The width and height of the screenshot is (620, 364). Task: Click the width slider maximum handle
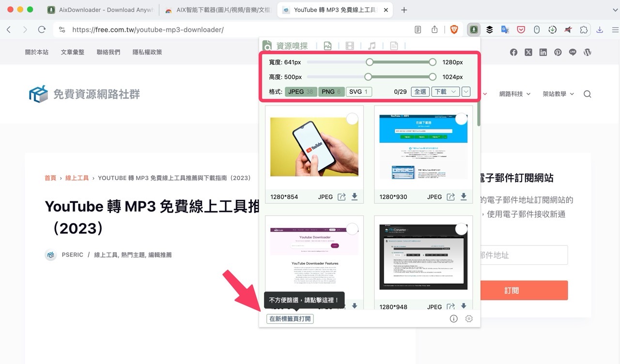coord(433,62)
